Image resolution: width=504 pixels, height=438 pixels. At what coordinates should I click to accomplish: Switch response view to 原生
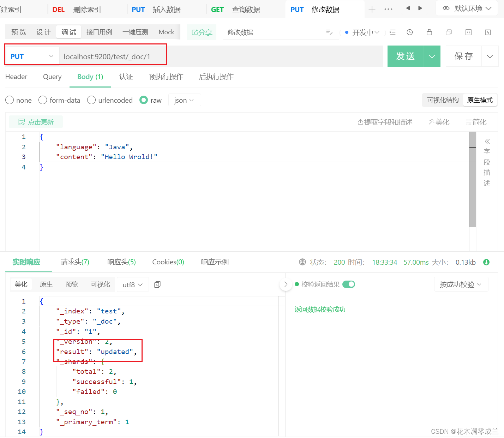(46, 284)
